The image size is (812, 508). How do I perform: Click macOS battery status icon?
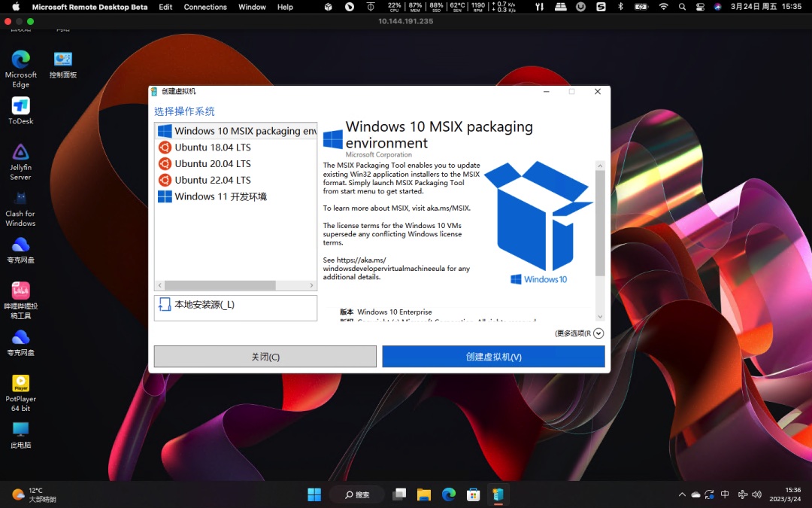point(641,7)
